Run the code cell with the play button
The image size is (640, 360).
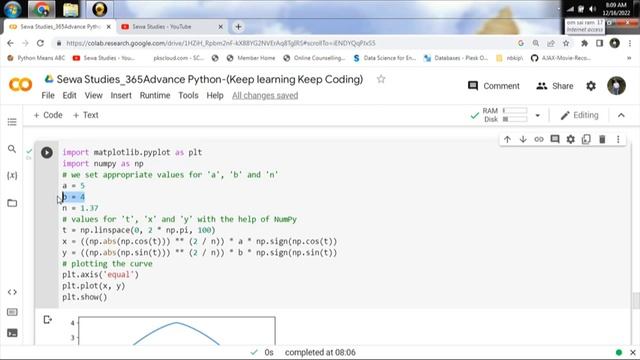(47, 152)
